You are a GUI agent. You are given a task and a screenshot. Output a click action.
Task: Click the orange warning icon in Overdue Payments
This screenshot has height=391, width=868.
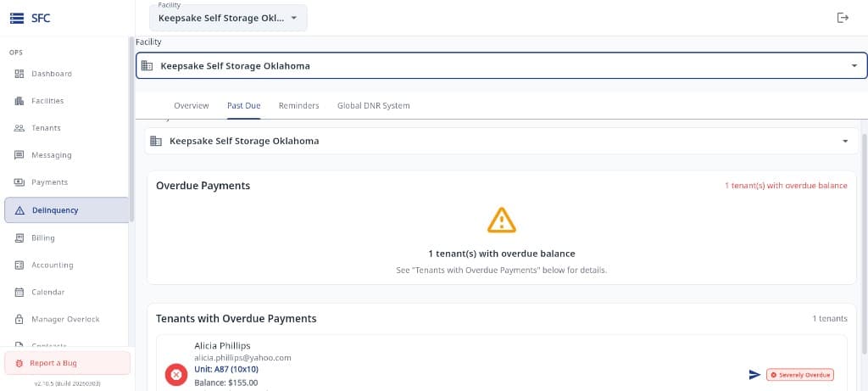click(502, 220)
